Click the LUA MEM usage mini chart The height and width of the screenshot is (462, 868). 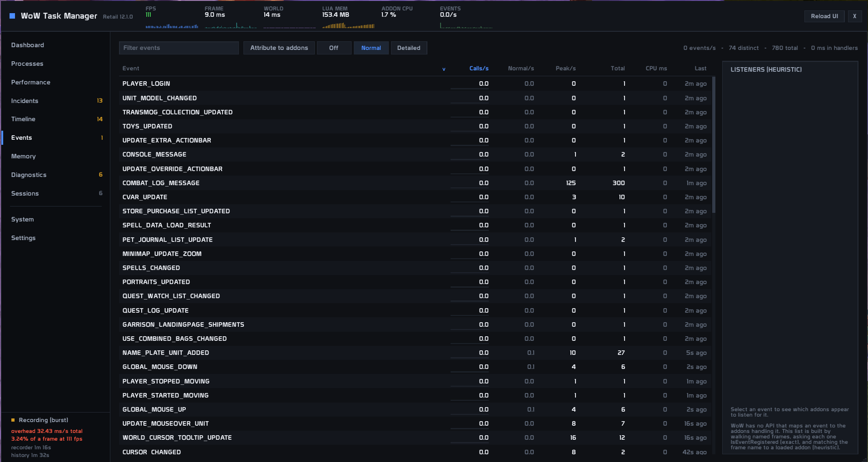(x=348, y=25)
